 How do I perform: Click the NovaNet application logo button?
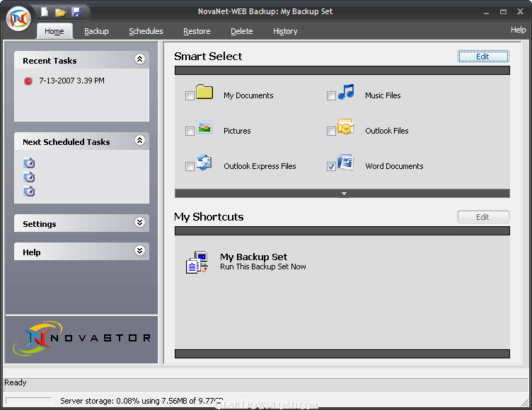(19, 18)
